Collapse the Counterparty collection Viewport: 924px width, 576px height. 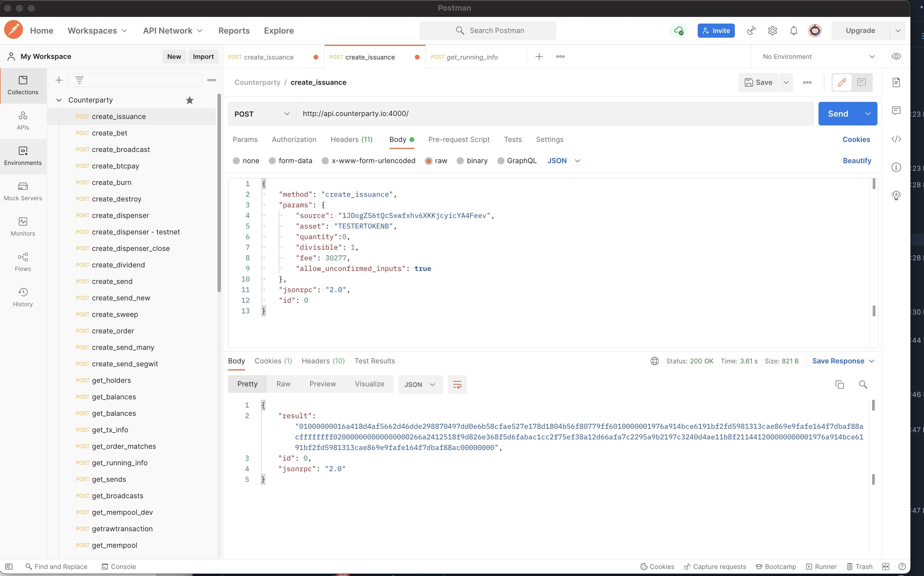pos(59,100)
